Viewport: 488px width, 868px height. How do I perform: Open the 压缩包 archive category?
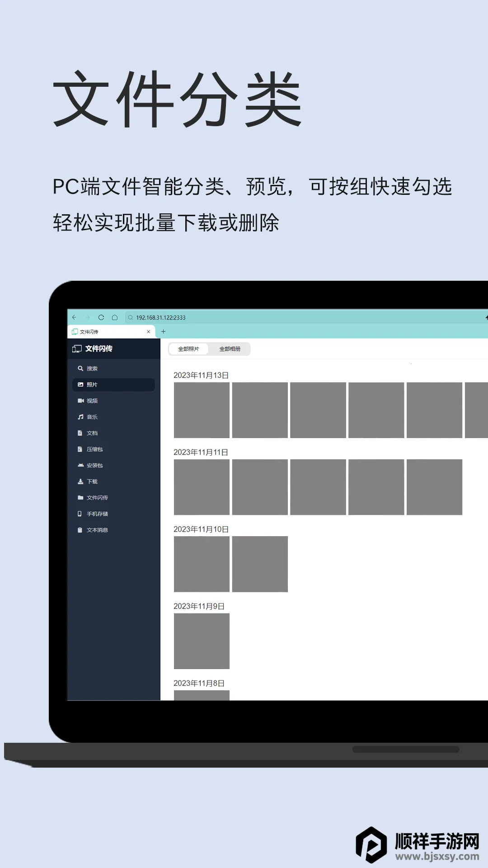(94, 449)
